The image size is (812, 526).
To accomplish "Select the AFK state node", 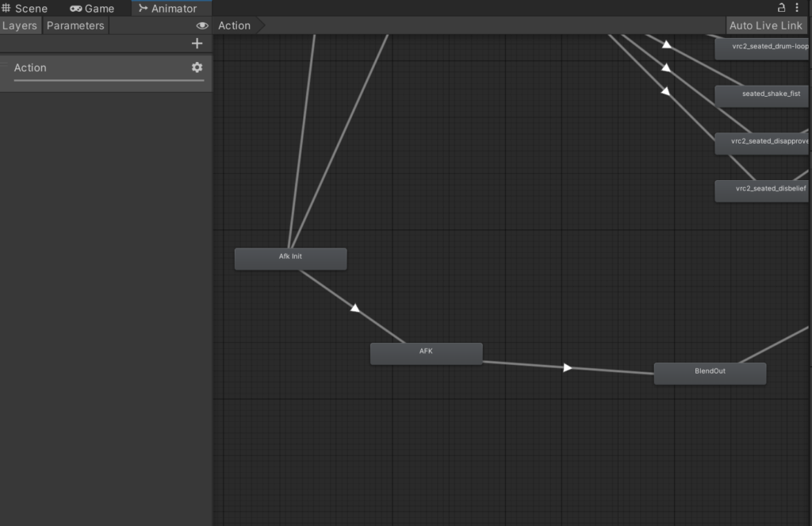I will pyautogui.click(x=426, y=353).
